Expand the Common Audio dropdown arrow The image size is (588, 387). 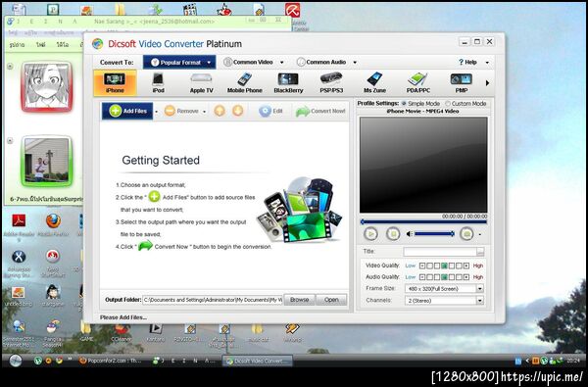355,63
